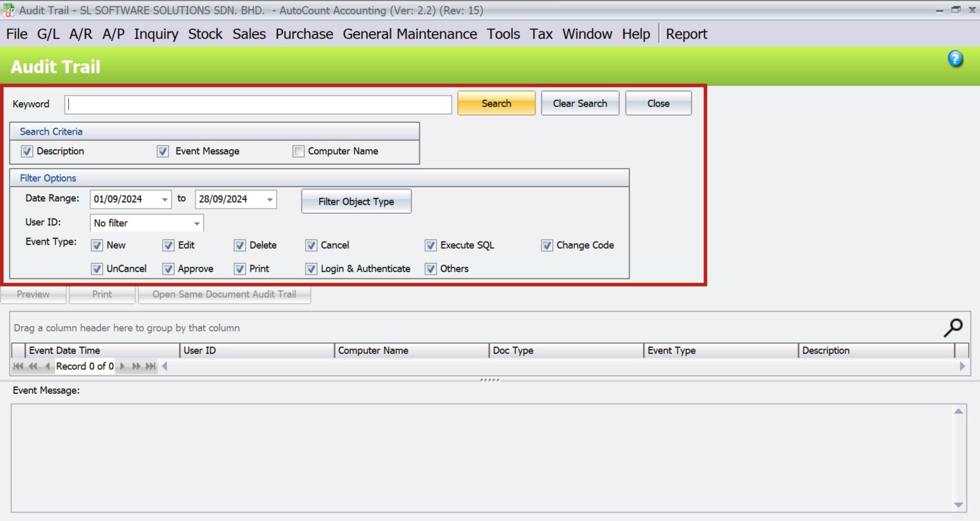
Task: Open Filter Object Type settings
Action: pos(356,201)
